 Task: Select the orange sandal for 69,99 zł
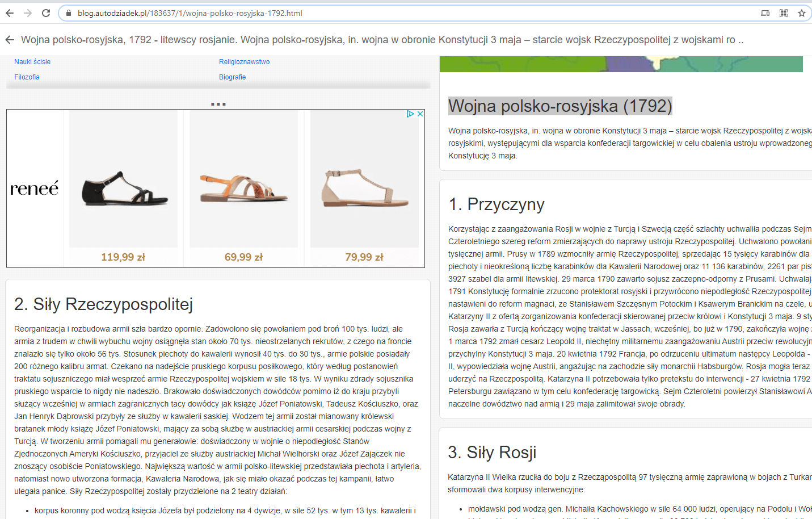243,189
